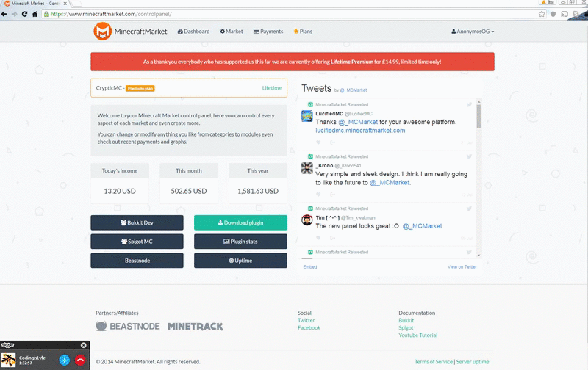Click @_MCMarket mention in _Krono tweet
Screen dimensions: 588x370
(x=390, y=183)
